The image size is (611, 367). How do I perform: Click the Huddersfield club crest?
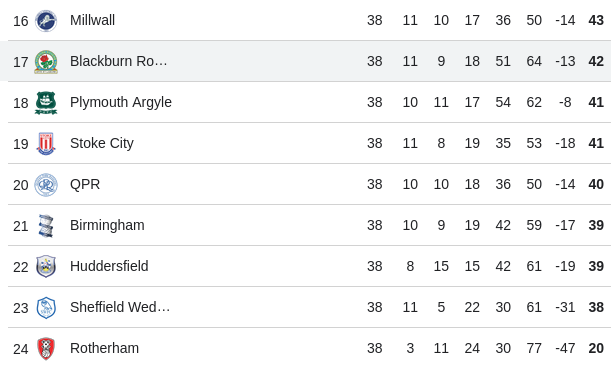[x=46, y=266]
